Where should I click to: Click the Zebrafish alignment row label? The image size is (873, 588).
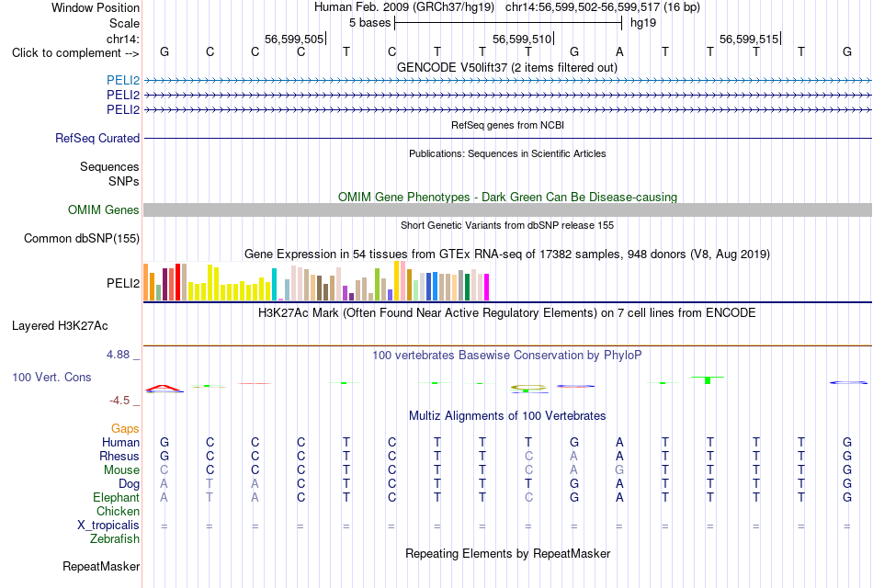pos(115,539)
